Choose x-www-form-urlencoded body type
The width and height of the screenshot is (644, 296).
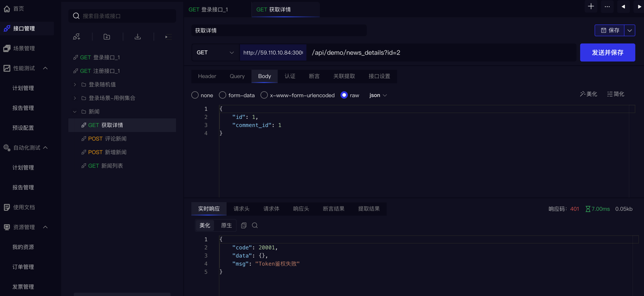tap(264, 95)
